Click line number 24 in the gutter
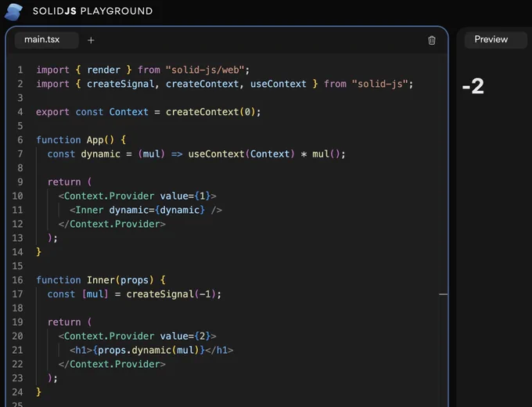The image size is (532, 407). (x=18, y=392)
